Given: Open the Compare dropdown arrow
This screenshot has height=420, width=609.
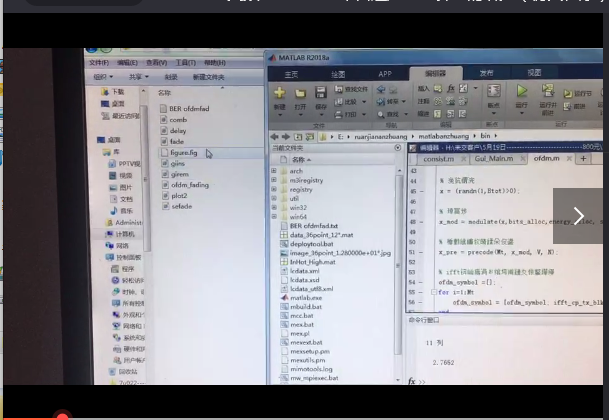Looking at the screenshot, I should 364,102.
